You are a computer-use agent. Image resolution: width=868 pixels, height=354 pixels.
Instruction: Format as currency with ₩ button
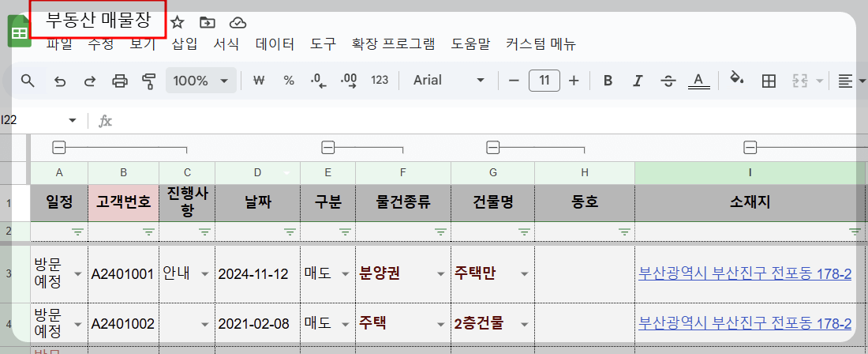point(257,81)
